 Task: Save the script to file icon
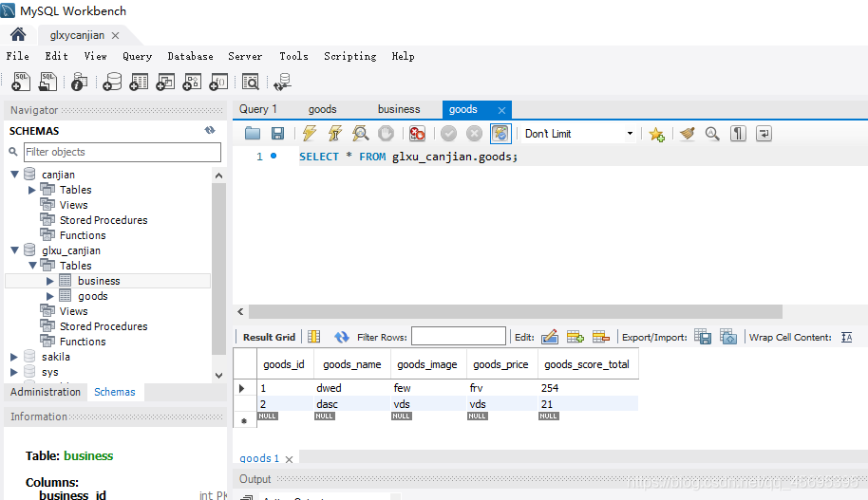[277, 133]
